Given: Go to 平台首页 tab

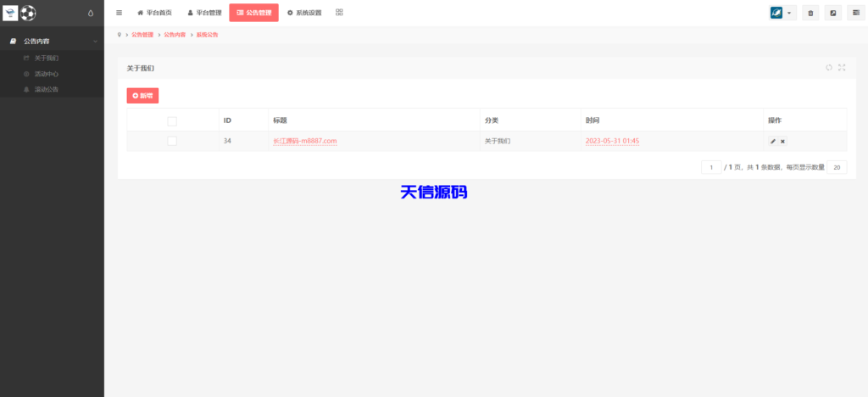Looking at the screenshot, I should click(x=154, y=13).
